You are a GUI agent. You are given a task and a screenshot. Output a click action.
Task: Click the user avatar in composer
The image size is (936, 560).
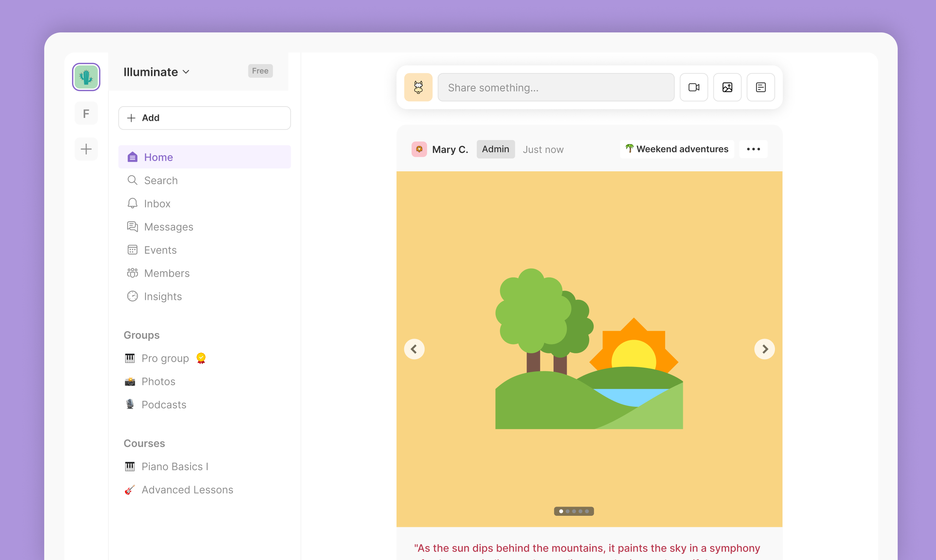(x=418, y=87)
